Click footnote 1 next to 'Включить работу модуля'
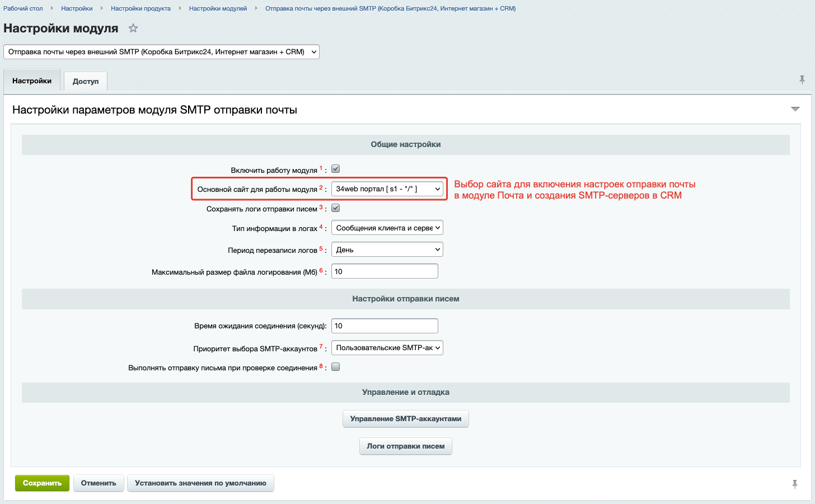The width and height of the screenshot is (815, 504). coord(321,168)
